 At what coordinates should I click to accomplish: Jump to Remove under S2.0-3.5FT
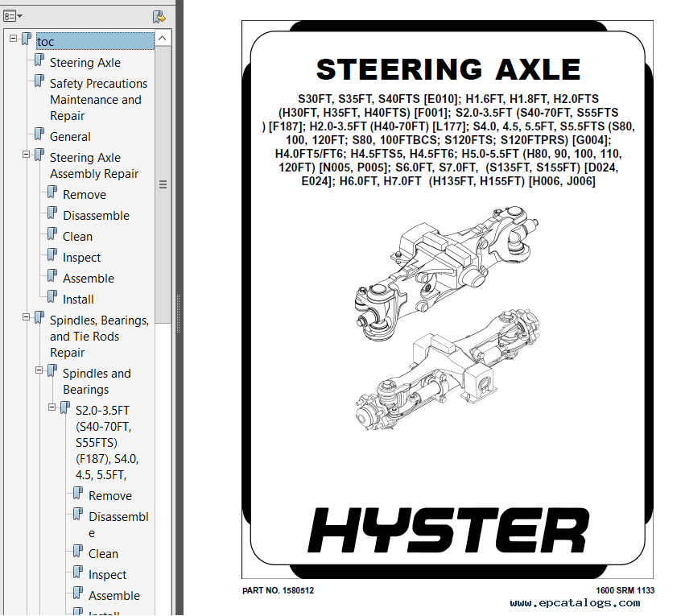[110, 496]
